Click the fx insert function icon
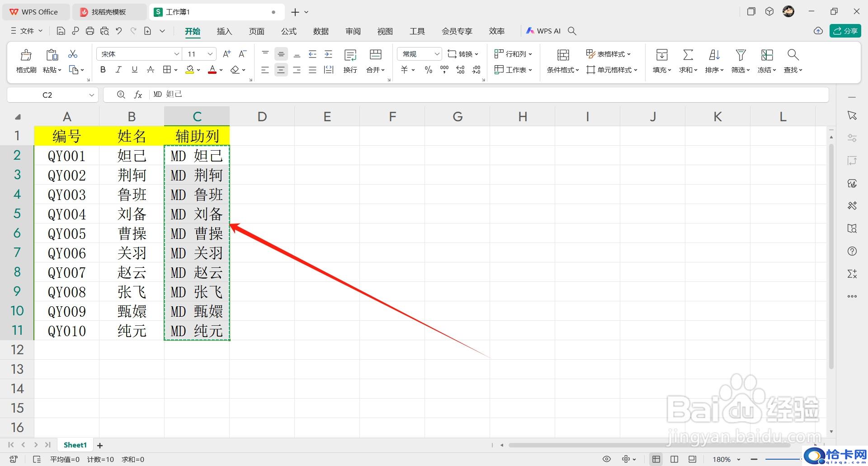 138,95
